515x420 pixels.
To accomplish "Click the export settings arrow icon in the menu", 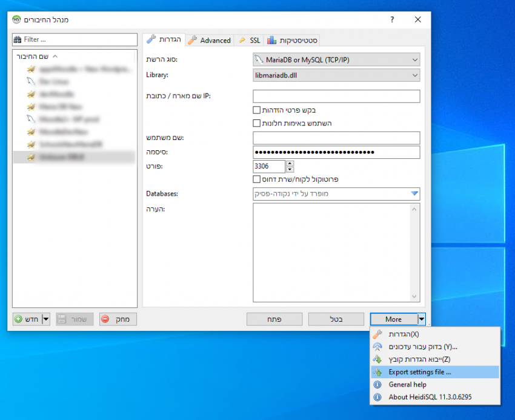I will pyautogui.click(x=377, y=372).
